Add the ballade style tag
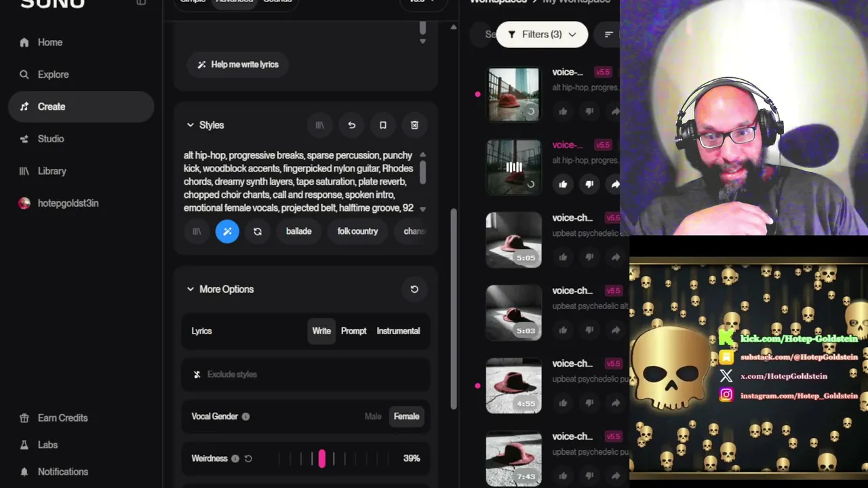The image size is (868, 488). click(x=298, y=231)
